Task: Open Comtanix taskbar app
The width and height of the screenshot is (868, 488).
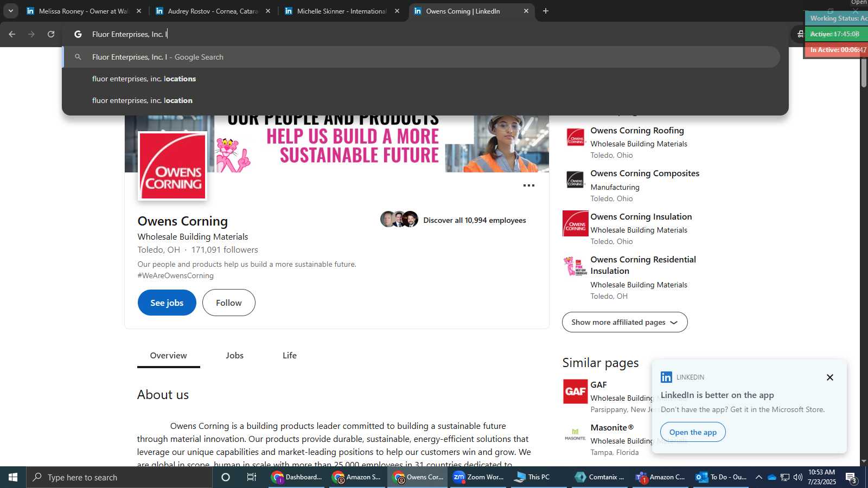Action: tap(600, 477)
